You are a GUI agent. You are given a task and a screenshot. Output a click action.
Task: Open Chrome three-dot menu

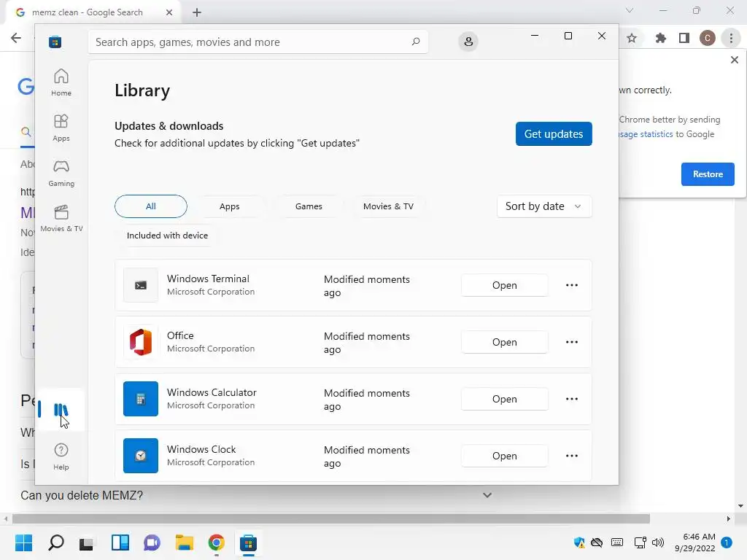coord(731,38)
